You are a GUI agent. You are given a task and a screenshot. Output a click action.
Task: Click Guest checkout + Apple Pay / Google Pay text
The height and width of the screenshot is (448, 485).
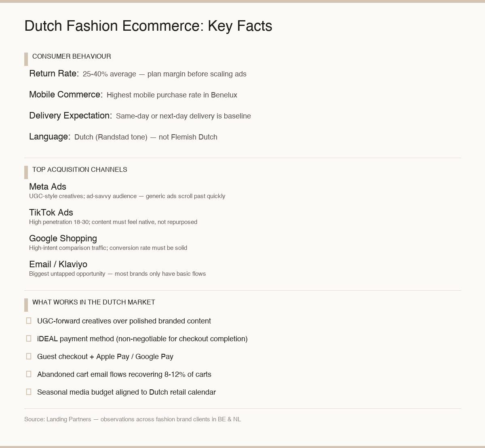point(105,357)
